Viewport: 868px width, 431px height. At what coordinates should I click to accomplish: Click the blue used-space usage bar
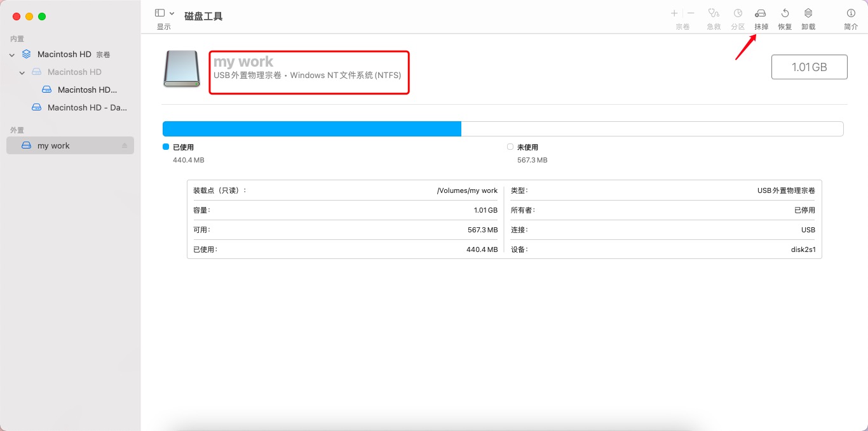tap(311, 128)
